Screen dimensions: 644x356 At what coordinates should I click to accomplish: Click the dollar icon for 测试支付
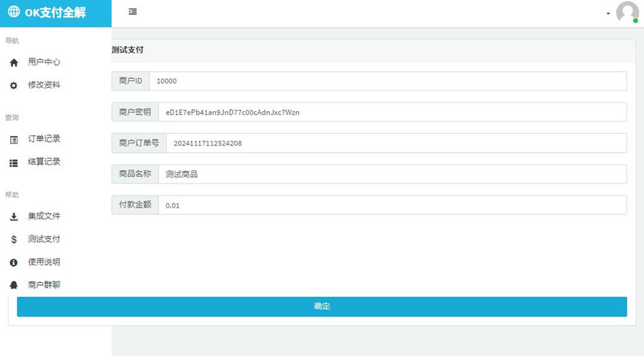click(x=14, y=240)
